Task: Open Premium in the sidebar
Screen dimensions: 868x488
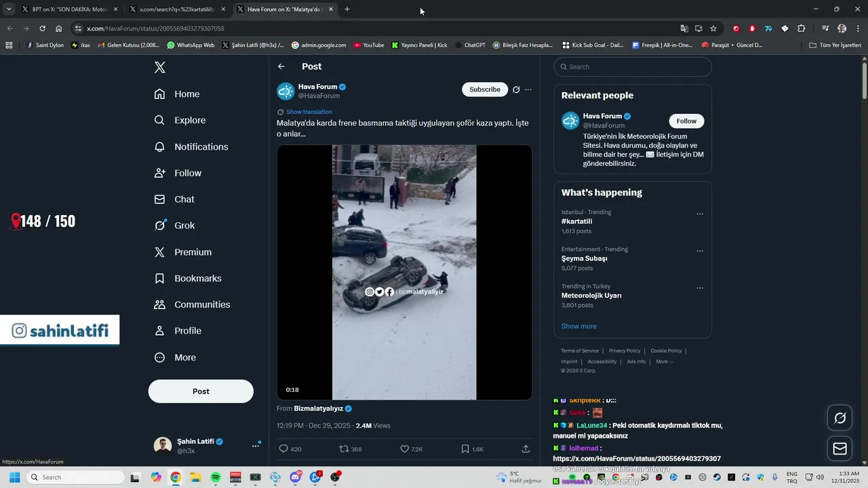Action: coord(183,252)
